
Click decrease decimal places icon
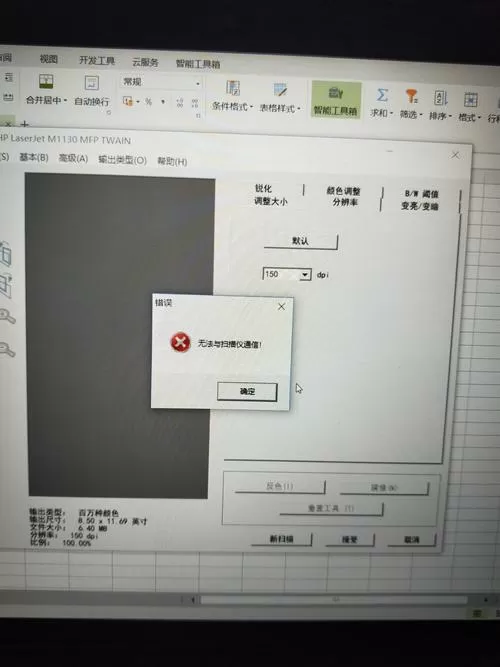(x=195, y=103)
